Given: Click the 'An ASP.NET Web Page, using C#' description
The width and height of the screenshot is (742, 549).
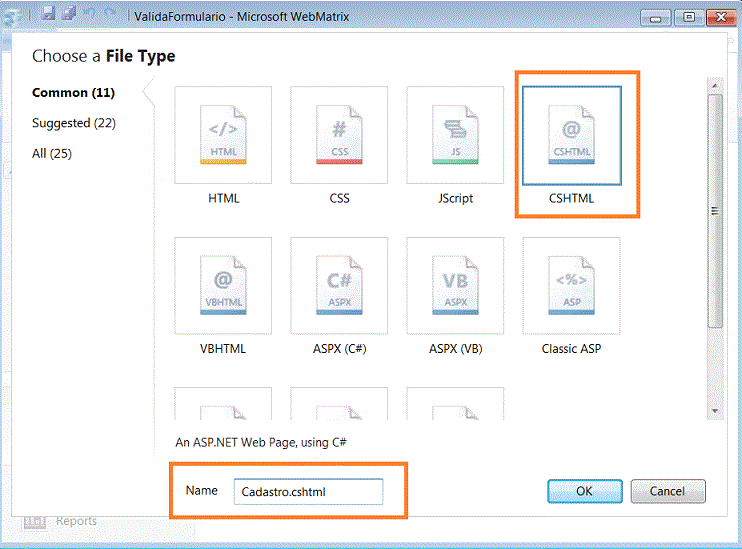Looking at the screenshot, I should coord(261,443).
